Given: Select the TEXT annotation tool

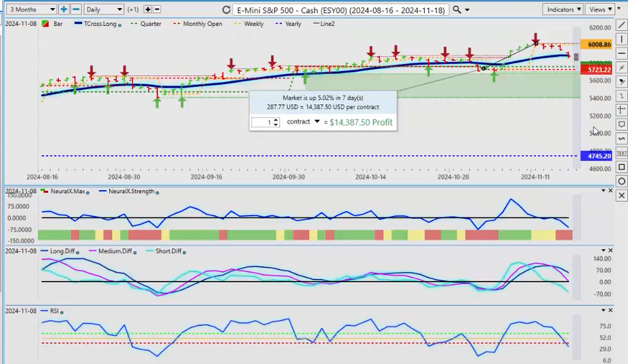Looking at the screenshot, I should (x=622, y=153).
